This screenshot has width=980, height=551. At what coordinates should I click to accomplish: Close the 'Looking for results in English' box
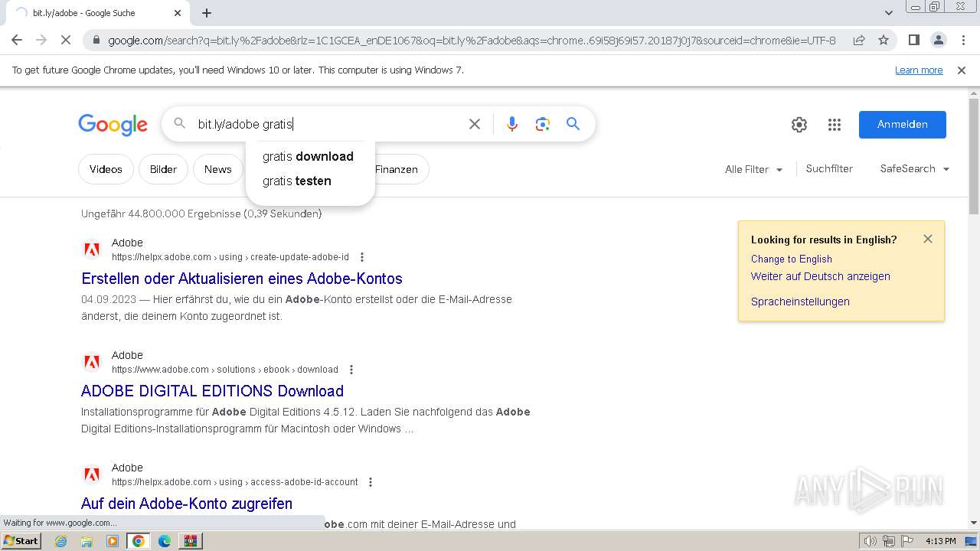928,239
